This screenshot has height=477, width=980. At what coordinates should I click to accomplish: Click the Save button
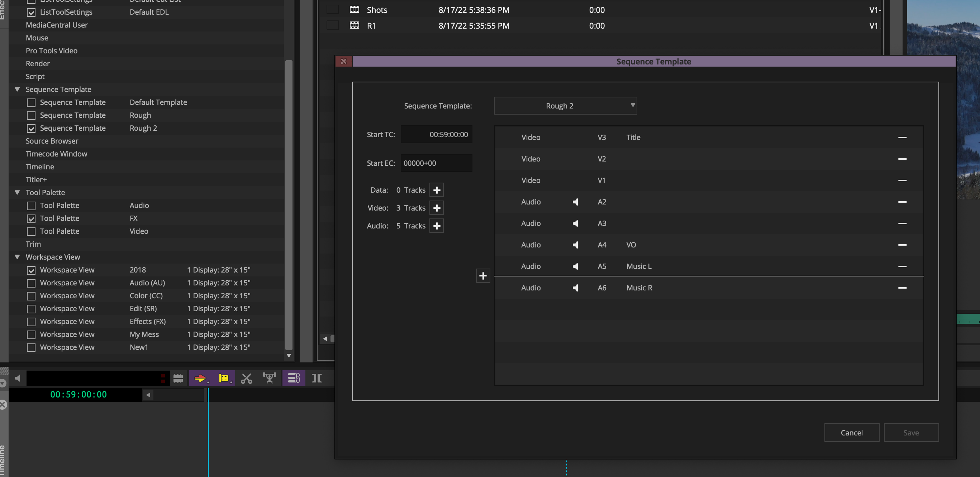click(911, 433)
